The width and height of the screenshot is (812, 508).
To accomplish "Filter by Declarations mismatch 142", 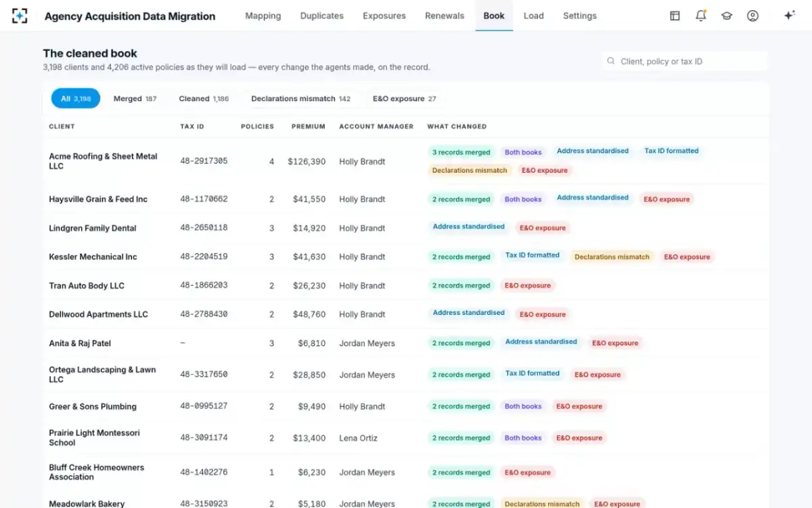I will click(300, 98).
